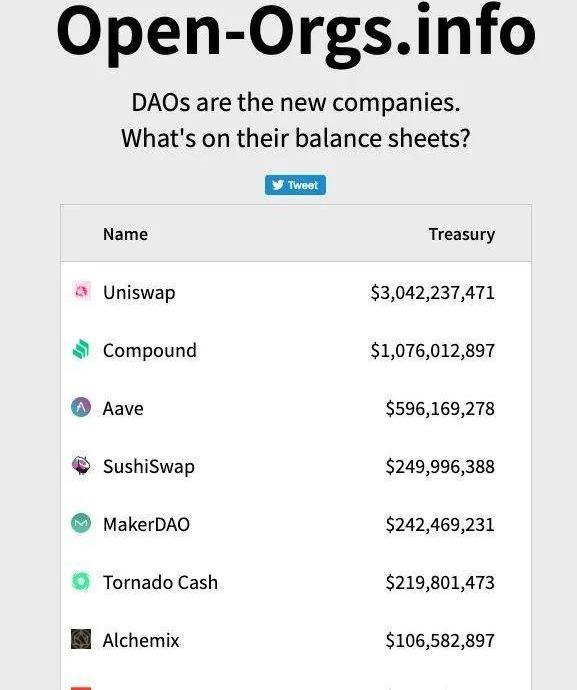Click the MakerDAO logo icon
The image size is (577, 690).
[81, 523]
